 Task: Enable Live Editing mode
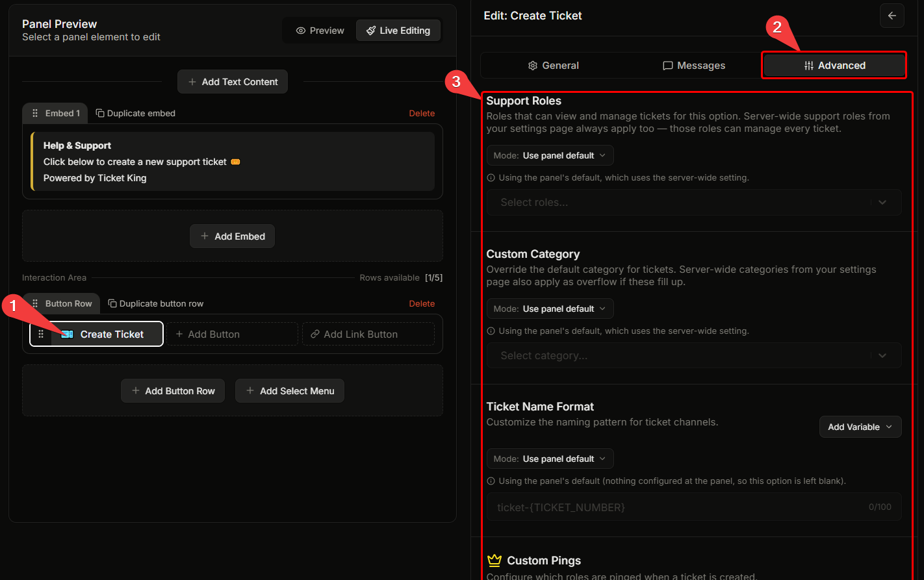point(398,31)
